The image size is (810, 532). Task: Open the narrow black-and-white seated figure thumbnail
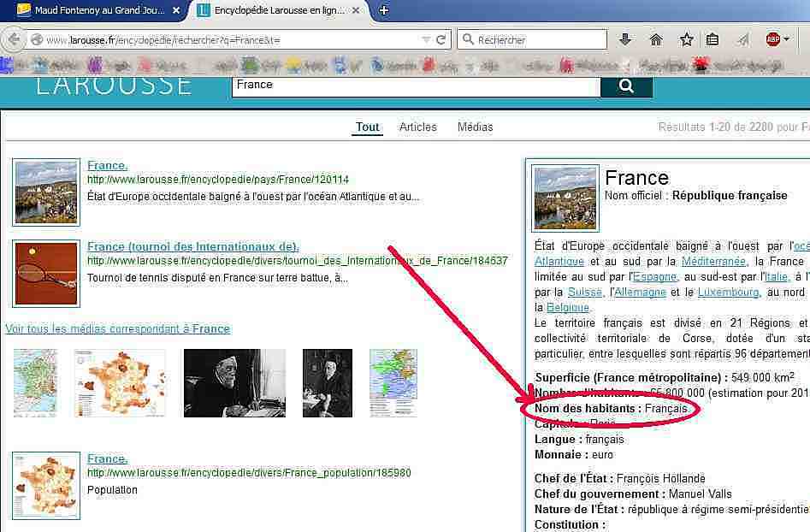[328, 382]
